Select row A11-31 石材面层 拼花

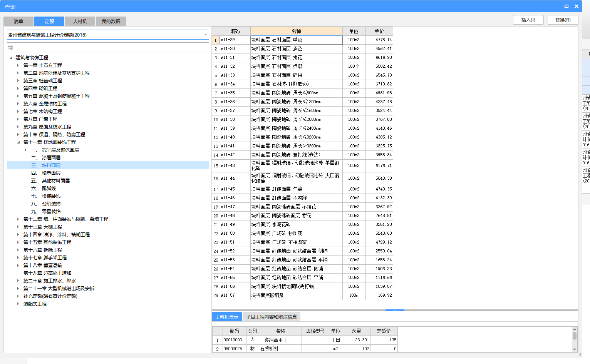point(302,58)
